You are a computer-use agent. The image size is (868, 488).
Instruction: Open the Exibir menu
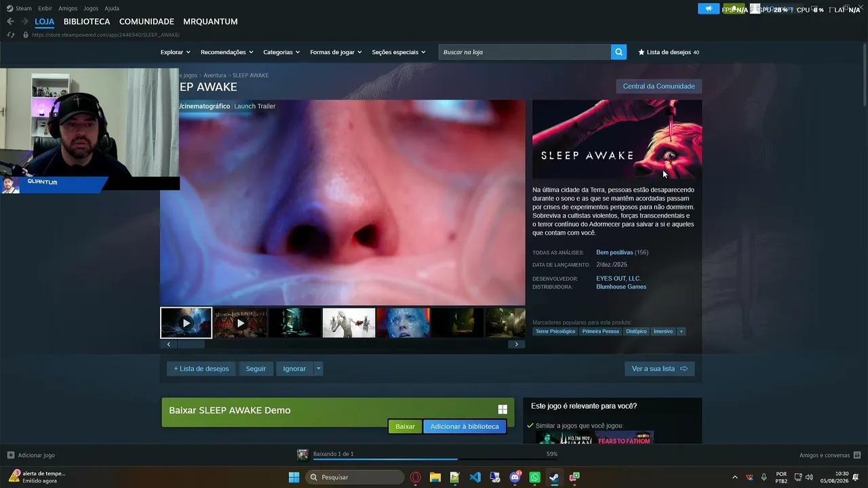click(45, 9)
